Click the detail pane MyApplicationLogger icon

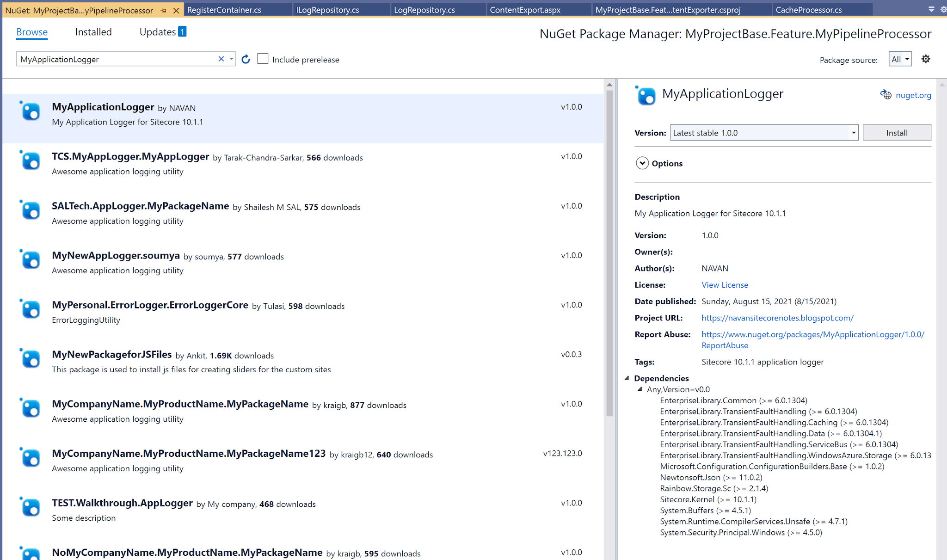pyautogui.click(x=646, y=96)
